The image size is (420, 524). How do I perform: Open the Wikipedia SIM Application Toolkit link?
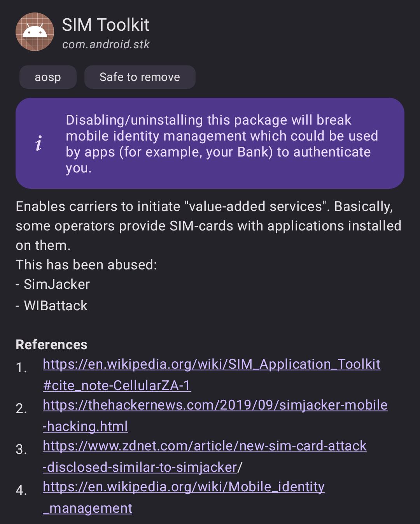coord(211,364)
